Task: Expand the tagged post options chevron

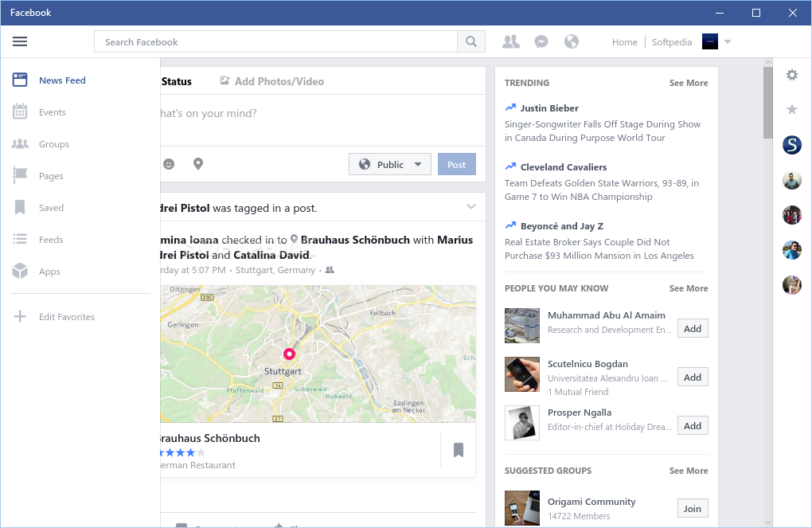Action: pos(470,207)
